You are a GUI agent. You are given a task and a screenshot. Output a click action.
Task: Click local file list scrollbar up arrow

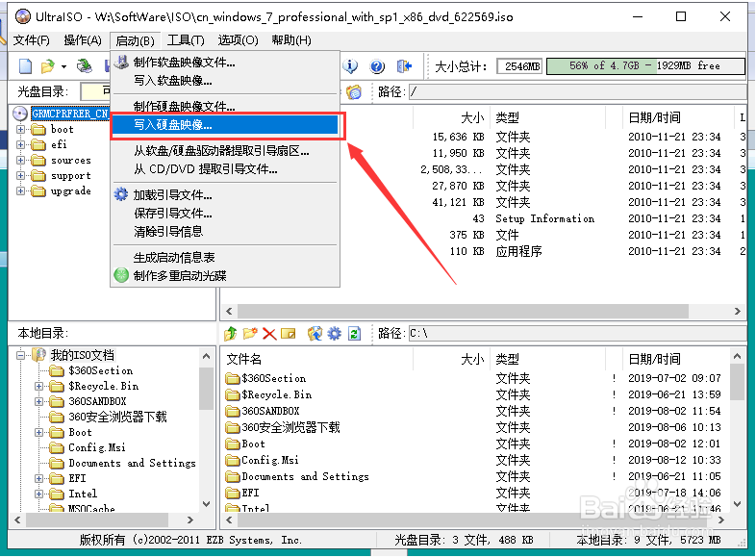737,356
